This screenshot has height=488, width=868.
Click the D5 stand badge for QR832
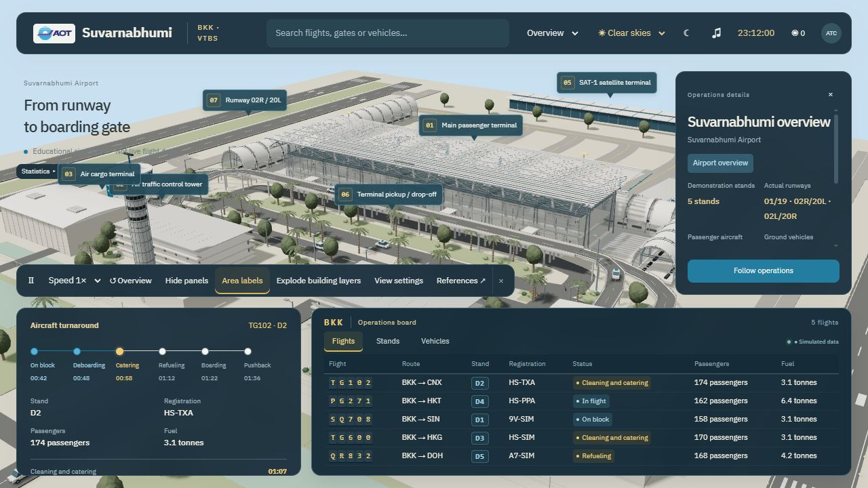(479, 456)
